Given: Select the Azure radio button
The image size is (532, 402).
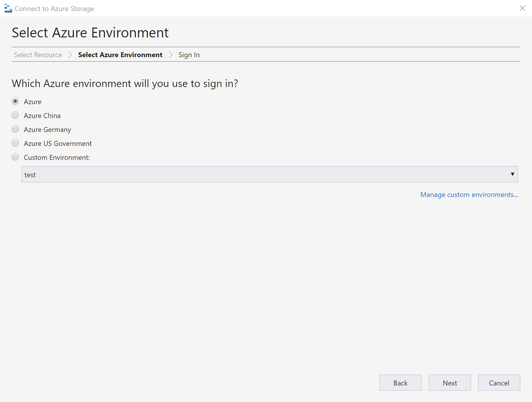Looking at the screenshot, I should (15, 101).
